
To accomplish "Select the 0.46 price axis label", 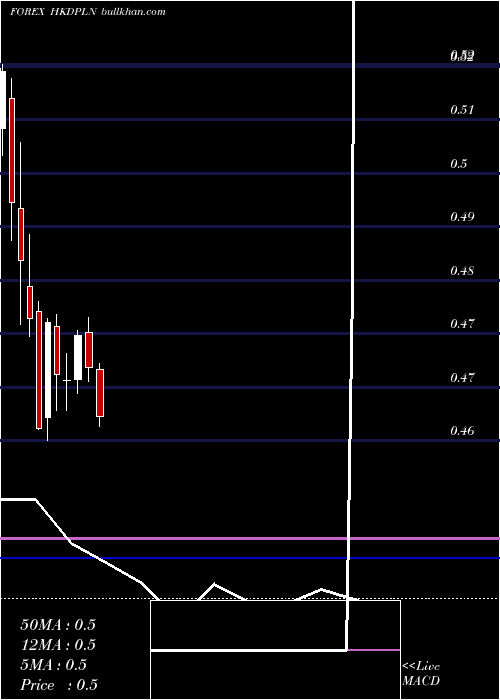I will [462, 431].
